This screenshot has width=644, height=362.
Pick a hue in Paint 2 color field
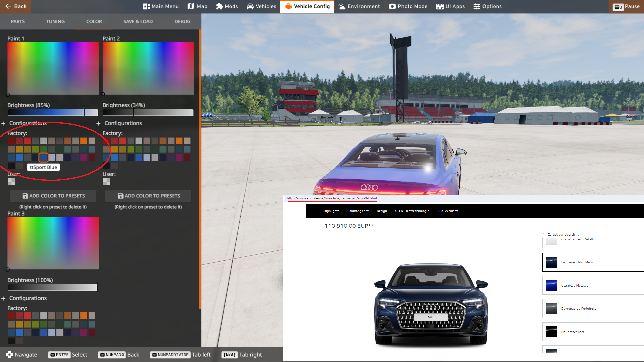pyautogui.click(x=148, y=68)
